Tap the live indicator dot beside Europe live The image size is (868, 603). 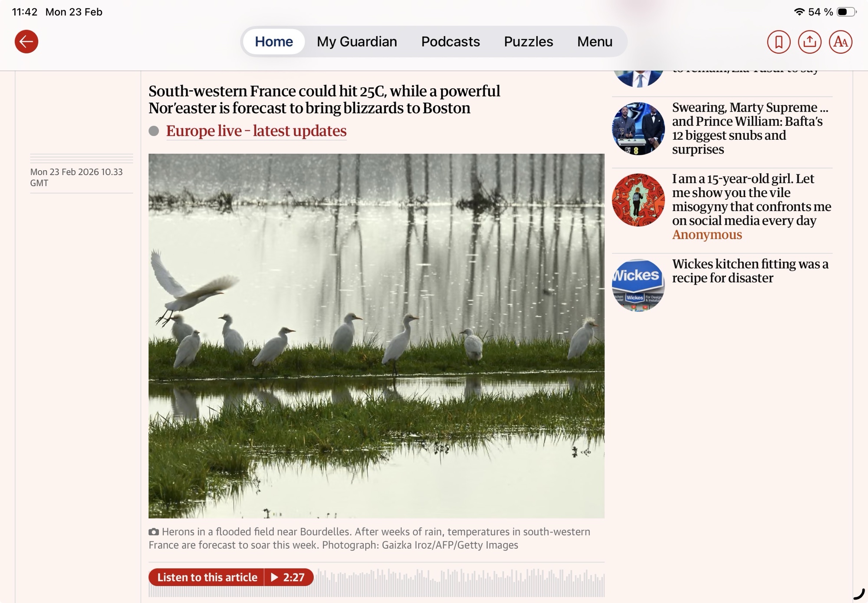click(x=154, y=131)
